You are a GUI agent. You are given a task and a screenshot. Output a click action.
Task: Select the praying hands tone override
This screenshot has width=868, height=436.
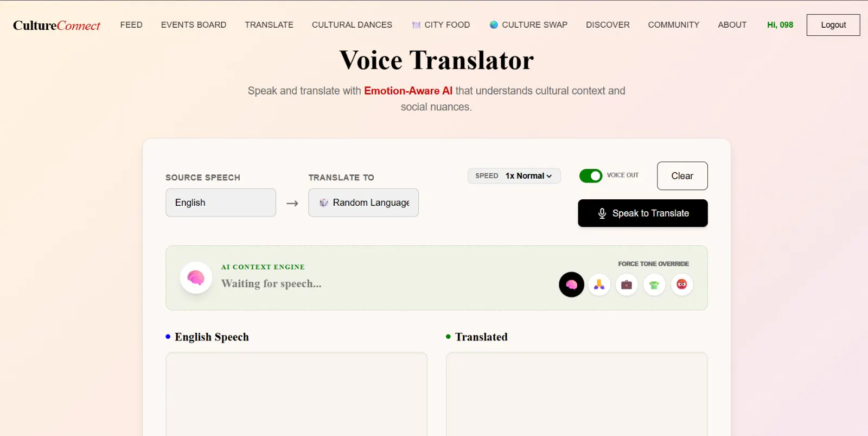[x=599, y=285]
